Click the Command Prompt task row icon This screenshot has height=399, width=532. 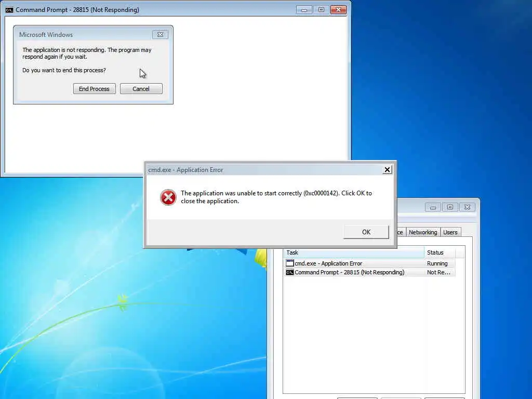[290, 272]
